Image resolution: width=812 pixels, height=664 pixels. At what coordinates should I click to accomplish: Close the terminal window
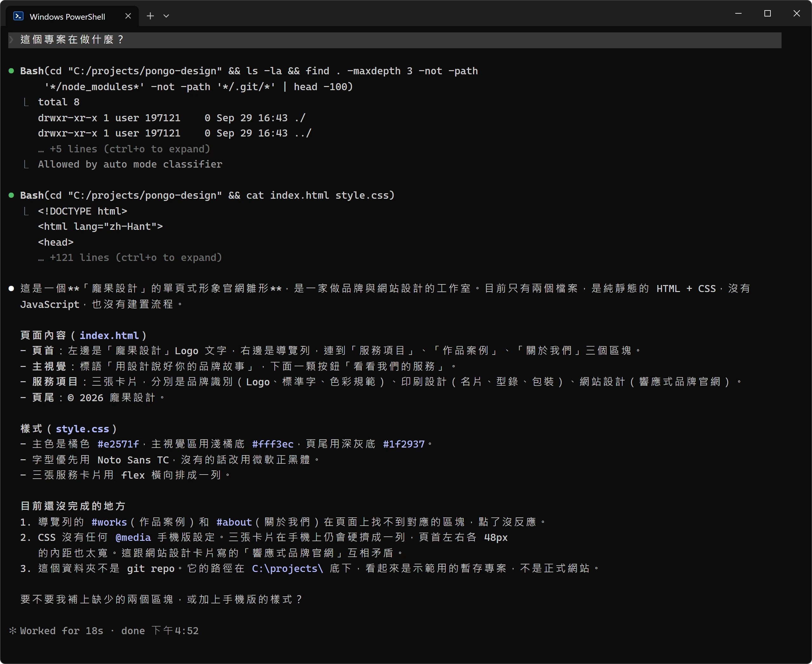[796, 13]
